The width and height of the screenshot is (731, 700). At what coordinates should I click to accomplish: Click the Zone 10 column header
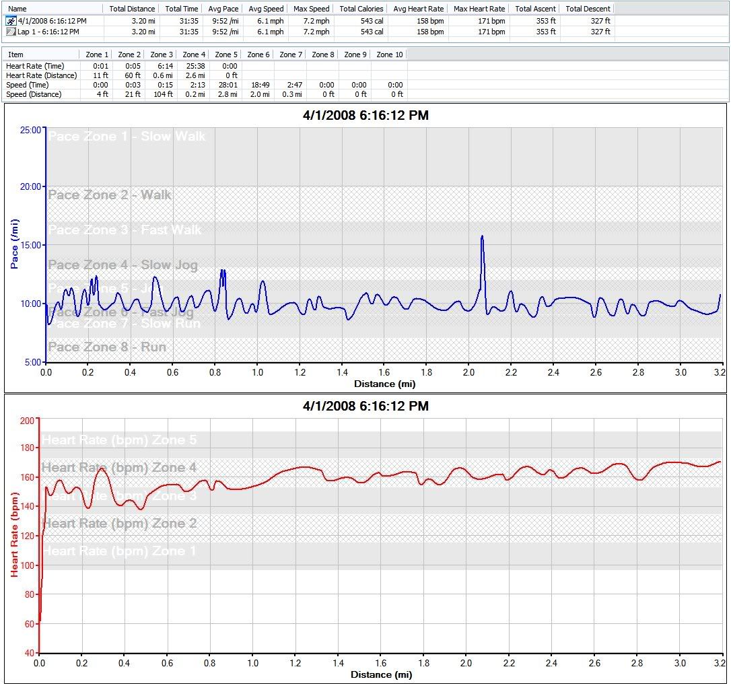click(x=389, y=55)
